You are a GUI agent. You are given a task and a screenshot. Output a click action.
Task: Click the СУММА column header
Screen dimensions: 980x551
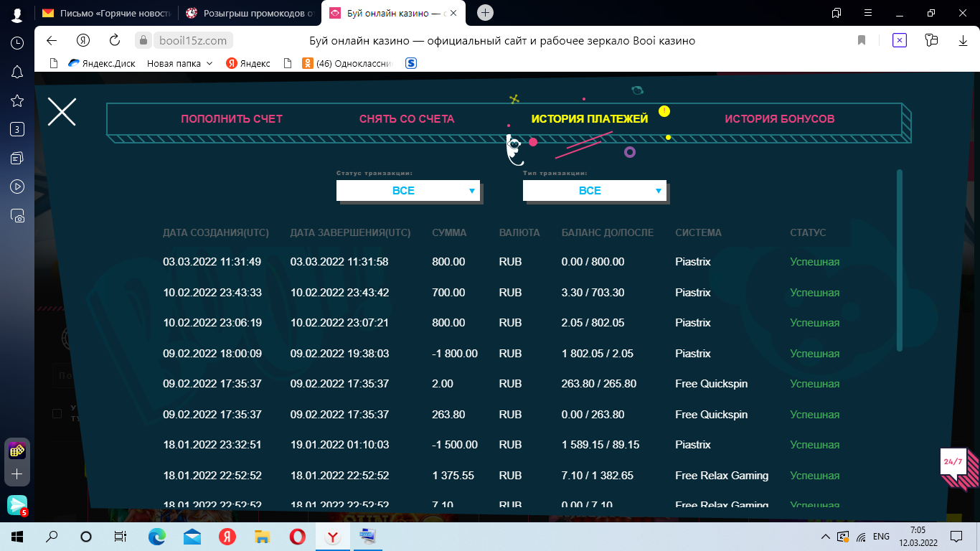[449, 232]
